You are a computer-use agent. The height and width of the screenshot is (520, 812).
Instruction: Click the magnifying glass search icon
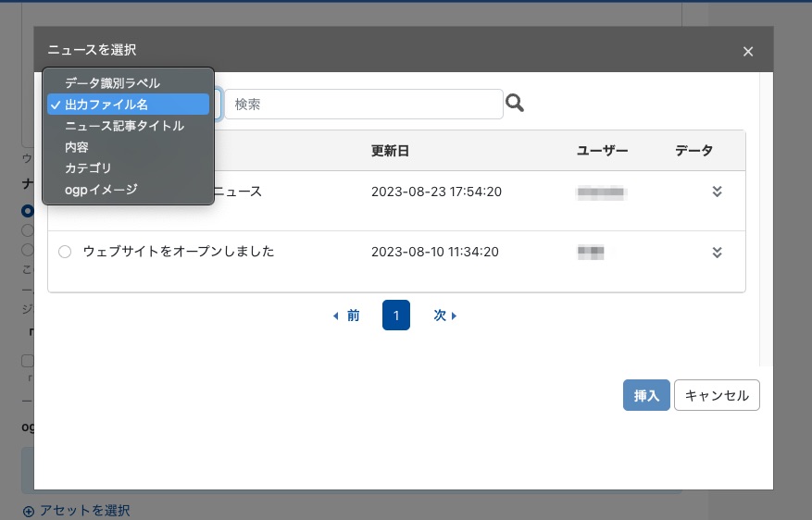tap(515, 104)
